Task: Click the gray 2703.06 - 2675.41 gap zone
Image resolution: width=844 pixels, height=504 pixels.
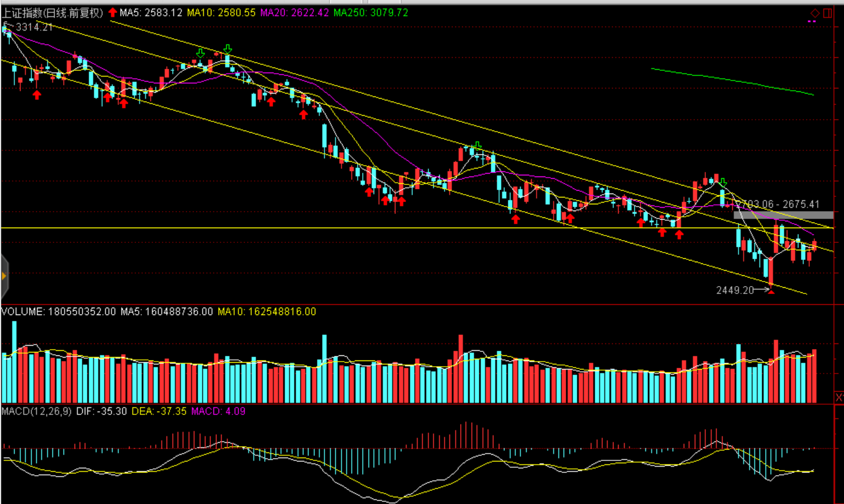Action: (783, 215)
